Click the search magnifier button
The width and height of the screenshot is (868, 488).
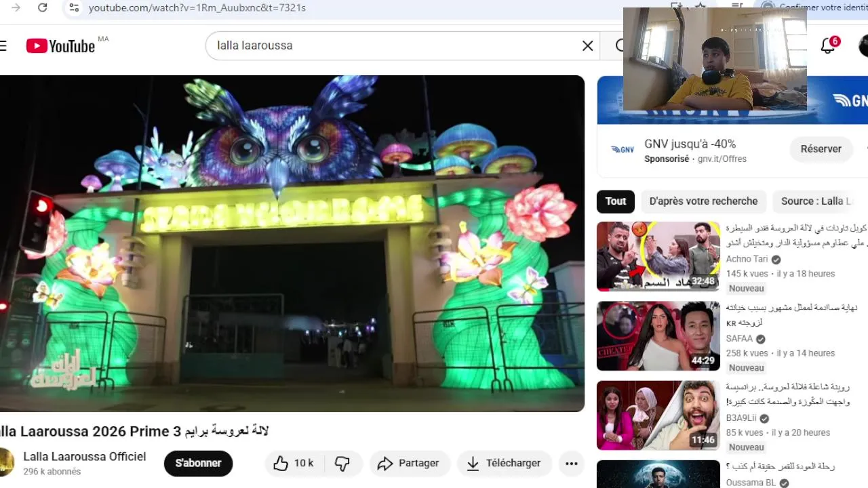tap(618, 45)
